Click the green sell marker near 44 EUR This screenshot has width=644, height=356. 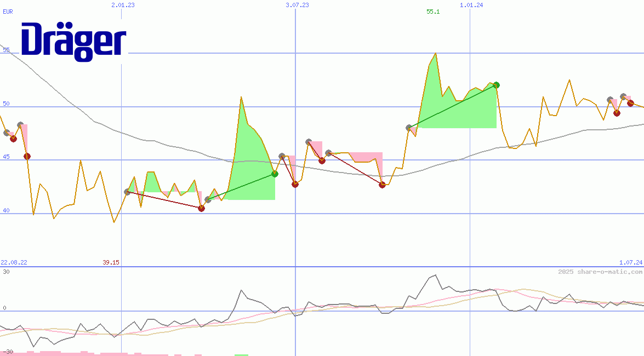275,174
